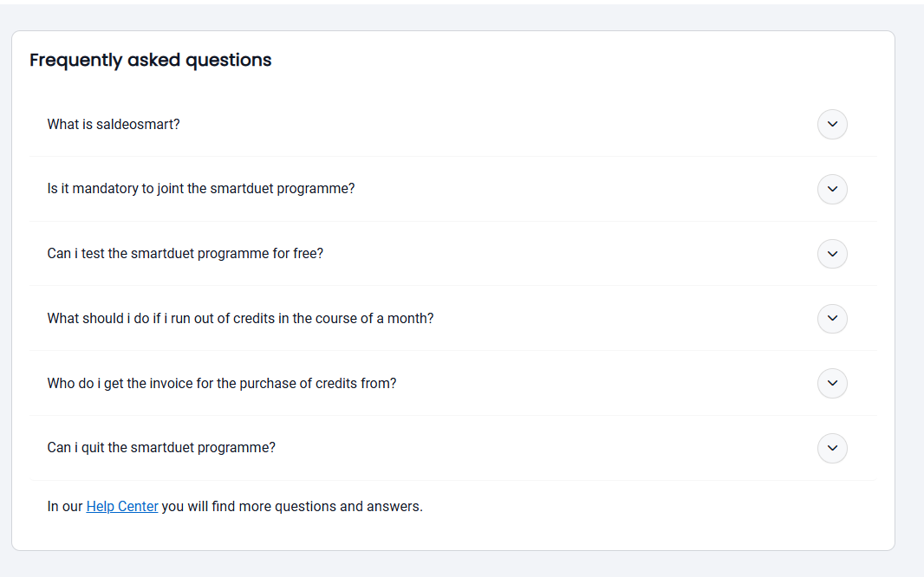Click the white strip above the FAQ card
This screenshot has height=577, width=924.
(x=462, y=2)
